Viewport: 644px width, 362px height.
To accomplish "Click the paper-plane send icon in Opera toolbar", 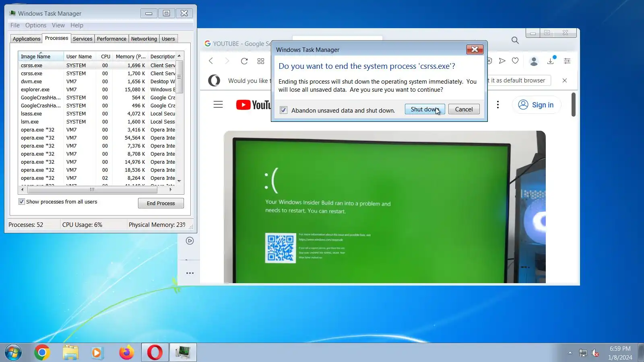I will (x=502, y=61).
